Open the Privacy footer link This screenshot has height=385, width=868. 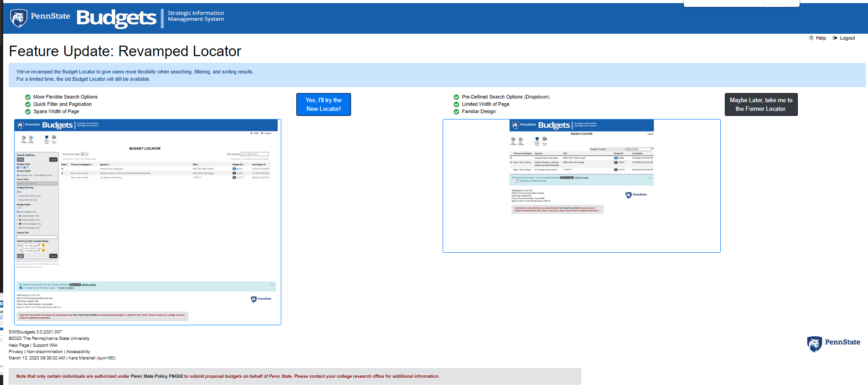pyautogui.click(x=16, y=352)
